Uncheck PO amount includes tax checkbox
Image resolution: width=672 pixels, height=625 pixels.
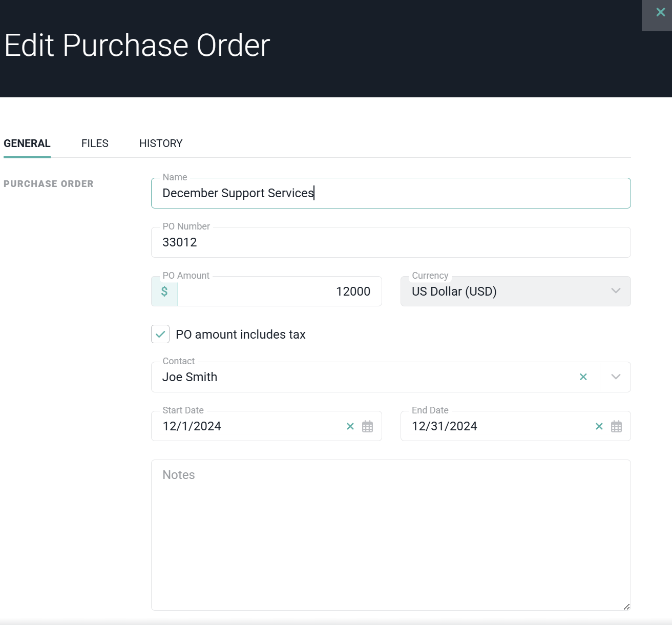click(160, 335)
